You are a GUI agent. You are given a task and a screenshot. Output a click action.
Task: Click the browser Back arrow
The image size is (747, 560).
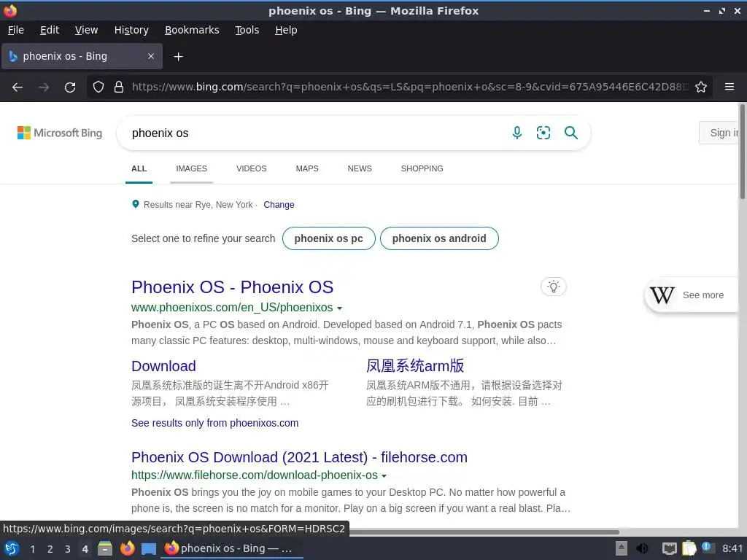pyautogui.click(x=18, y=87)
